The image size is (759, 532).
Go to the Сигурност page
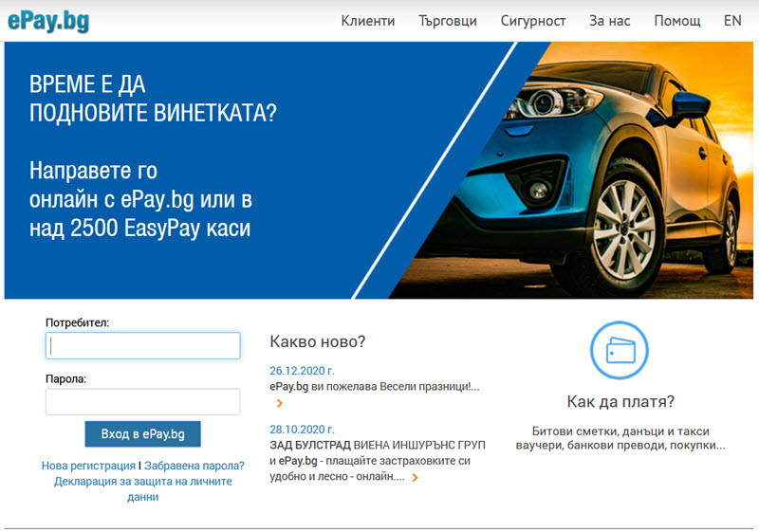(533, 21)
